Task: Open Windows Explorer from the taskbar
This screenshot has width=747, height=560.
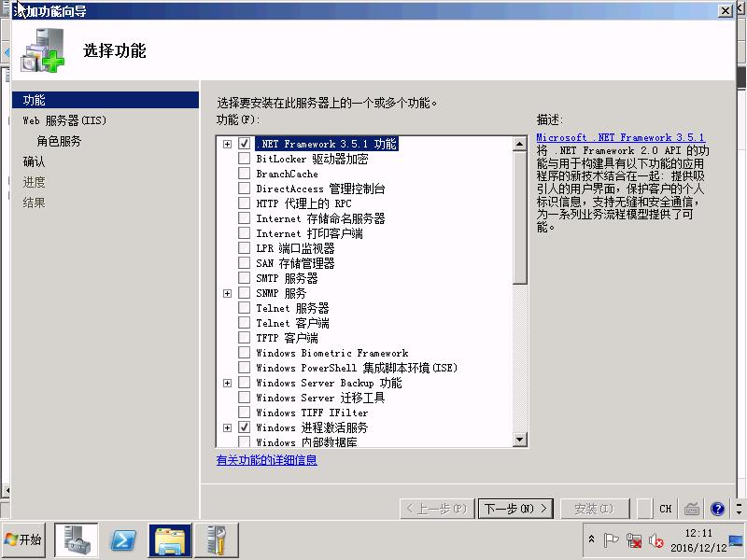Action: click(170, 539)
